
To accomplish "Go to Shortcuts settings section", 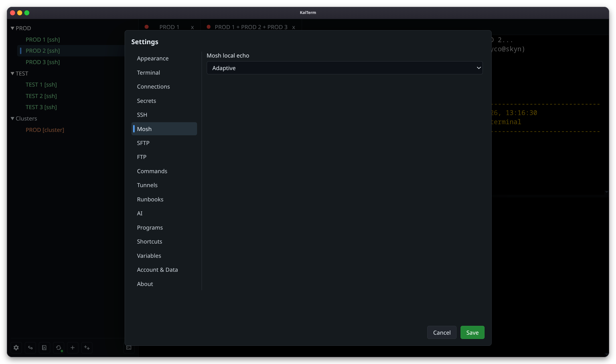I will [164, 242].
